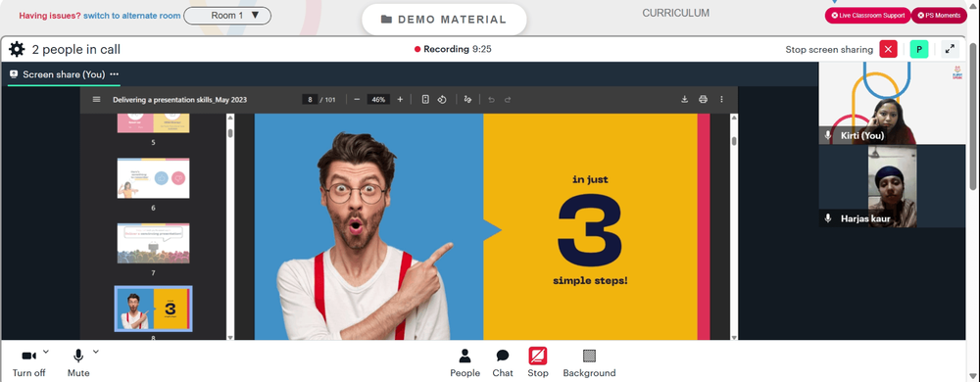This screenshot has width=980, height=382.
Task: Expand call to fullscreen
Action: (x=950, y=49)
